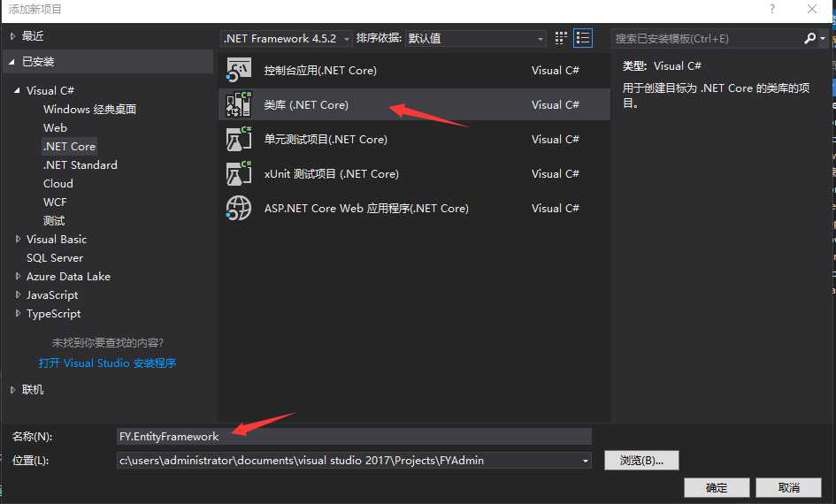The image size is (836, 504).
Task: Click the project name input field
Action: [x=354, y=436]
